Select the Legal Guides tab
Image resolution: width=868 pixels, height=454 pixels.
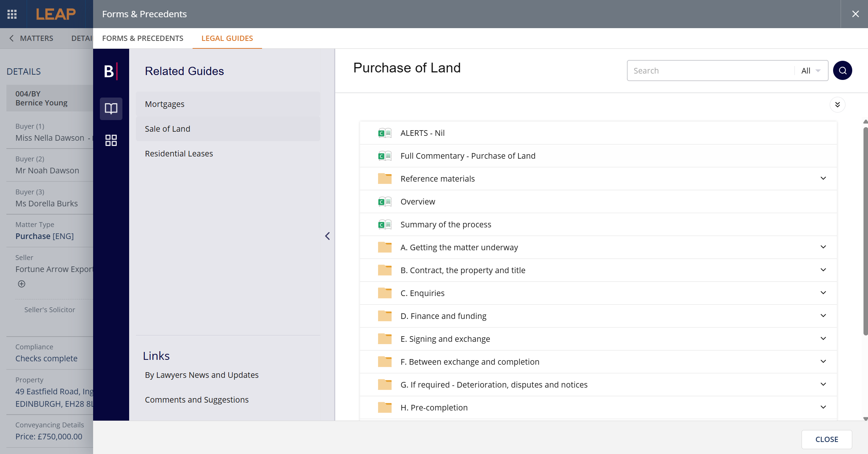pyautogui.click(x=227, y=38)
